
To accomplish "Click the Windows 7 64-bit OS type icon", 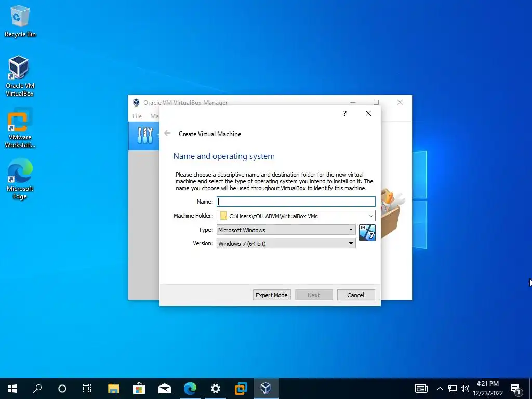I will tap(367, 233).
